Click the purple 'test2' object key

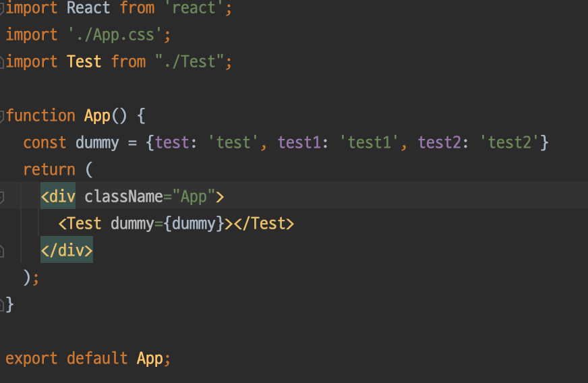[x=440, y=143]
